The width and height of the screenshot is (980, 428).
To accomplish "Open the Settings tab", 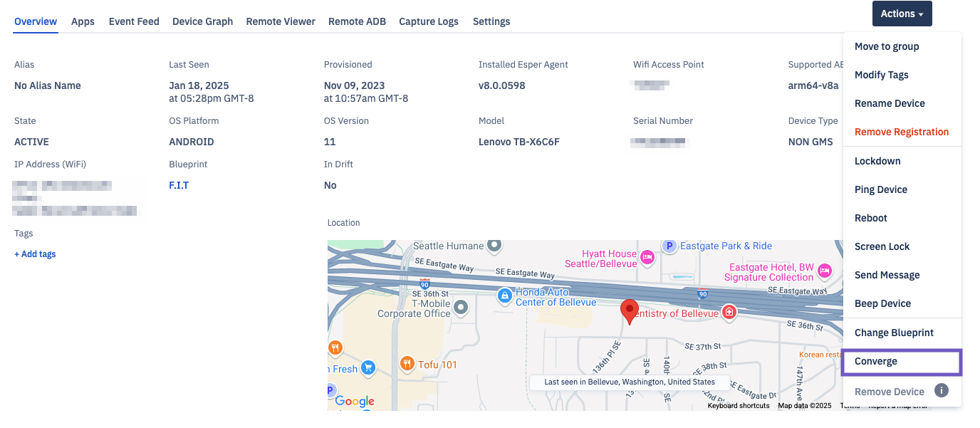I will coord(491,21).
